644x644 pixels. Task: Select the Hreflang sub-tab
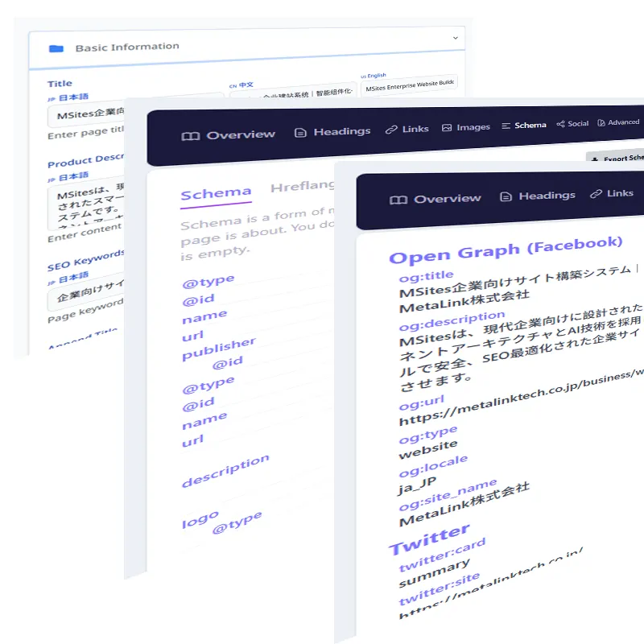click(302, 187)
